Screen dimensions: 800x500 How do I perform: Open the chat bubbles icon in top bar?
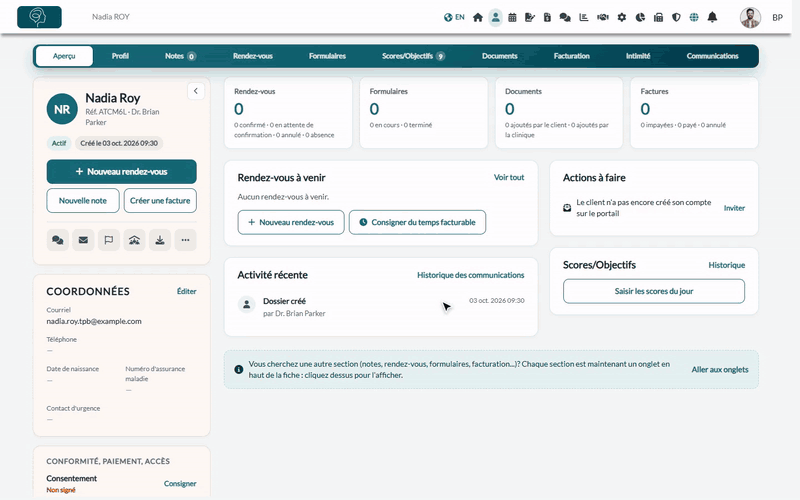[565, 17]
